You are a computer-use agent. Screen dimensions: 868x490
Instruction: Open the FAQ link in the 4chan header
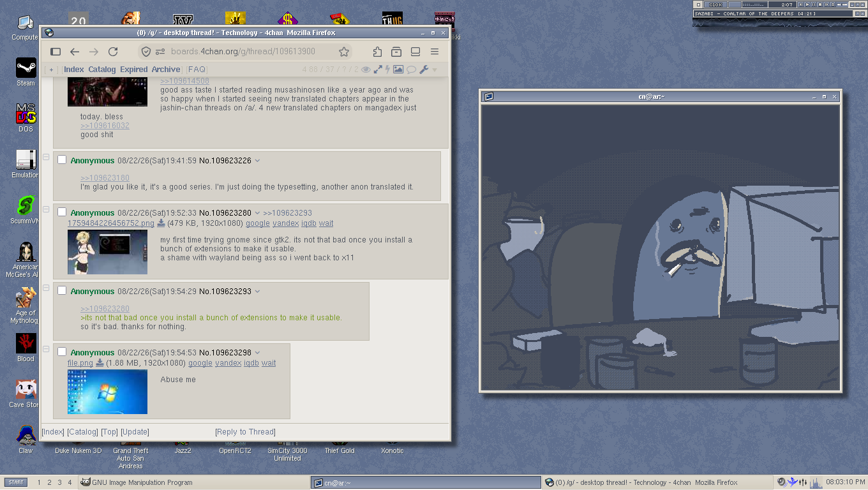(197, 70)
